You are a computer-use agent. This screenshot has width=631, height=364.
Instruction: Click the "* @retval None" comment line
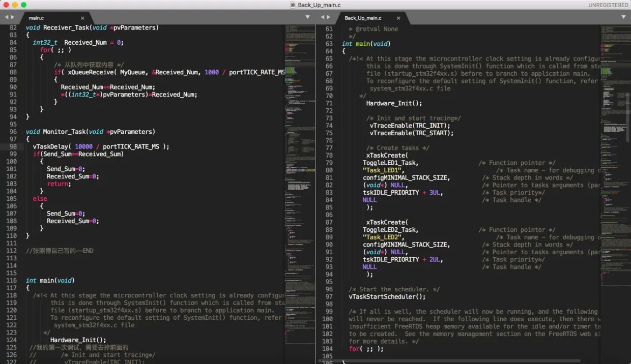coord(373,29)
